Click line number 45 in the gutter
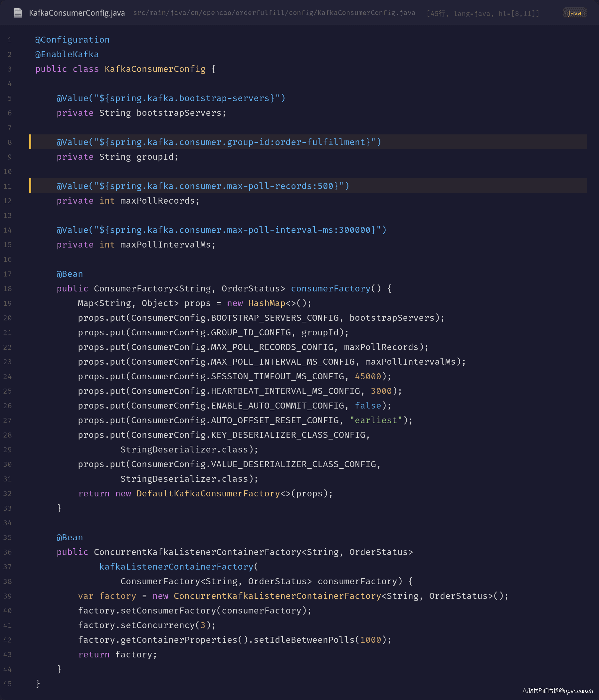The height and width of the screenshot is (700, 599). click(x=7, y=684)
